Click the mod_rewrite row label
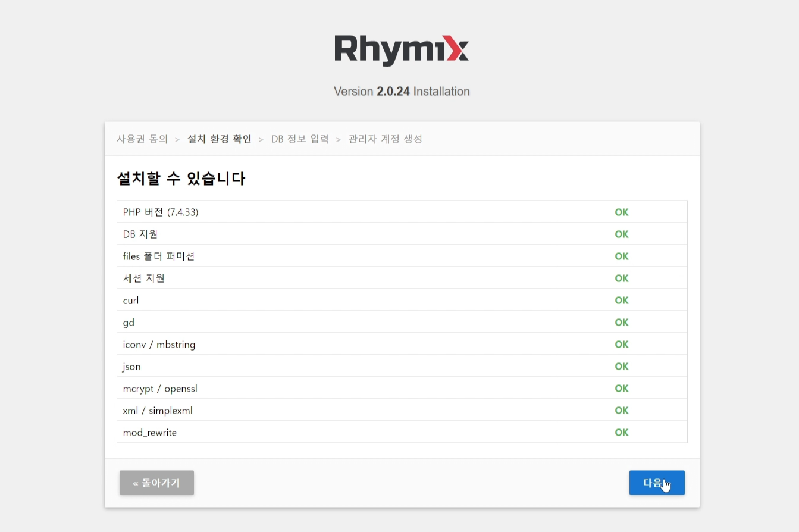 150,433
